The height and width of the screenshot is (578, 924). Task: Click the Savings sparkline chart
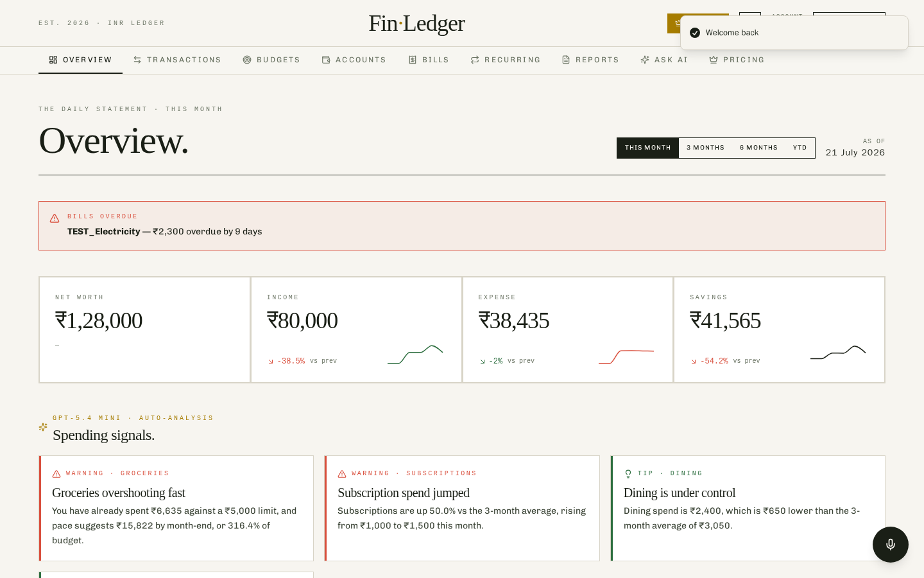pos(838,353)
